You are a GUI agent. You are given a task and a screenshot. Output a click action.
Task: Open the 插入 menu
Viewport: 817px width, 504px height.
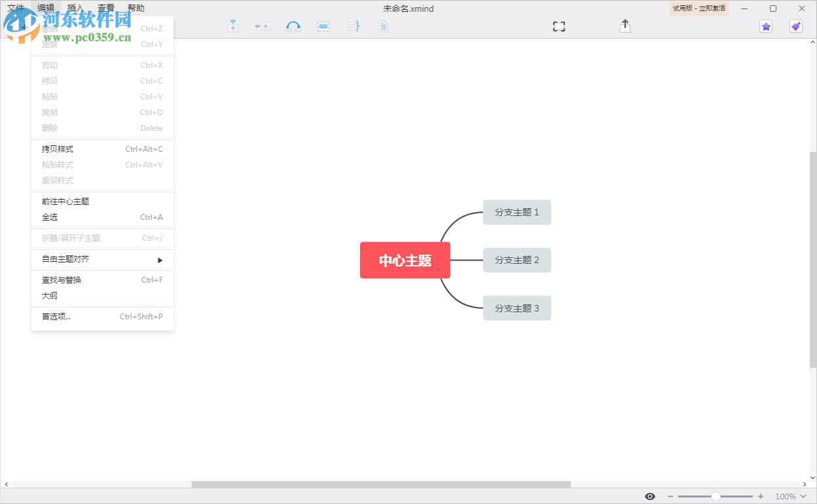(76, 8)
